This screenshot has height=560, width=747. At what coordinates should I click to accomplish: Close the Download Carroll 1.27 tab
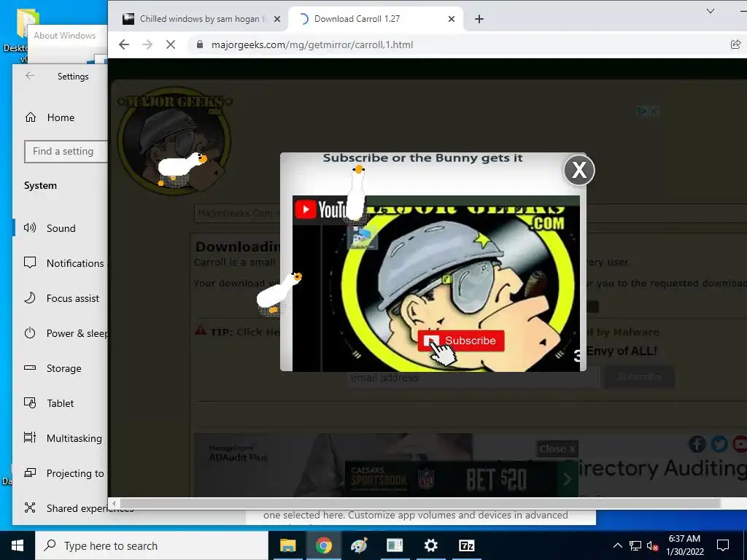point(452,19)
